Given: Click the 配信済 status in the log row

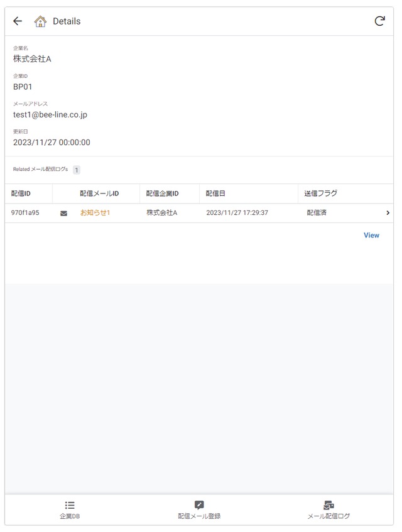Looking at the screenshot, I should pos(317,213).
